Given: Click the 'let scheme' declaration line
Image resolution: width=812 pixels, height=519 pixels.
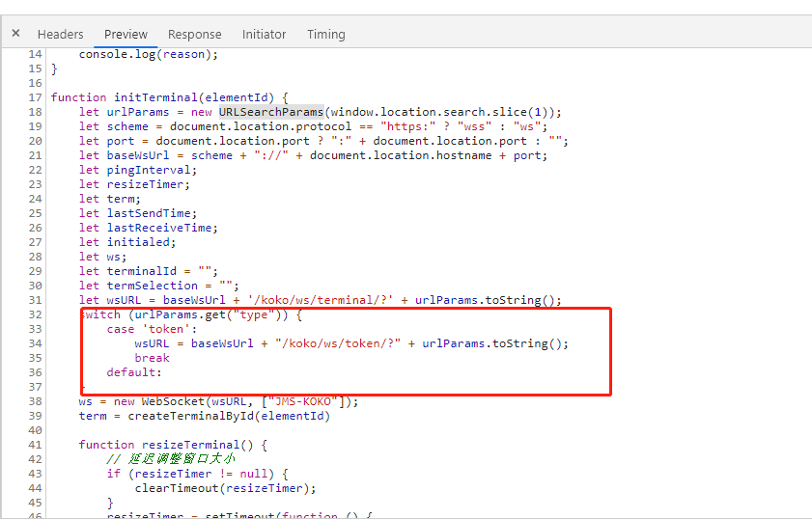Looking at the screenshot, I should pyautogui.click(x=313, y=126).
